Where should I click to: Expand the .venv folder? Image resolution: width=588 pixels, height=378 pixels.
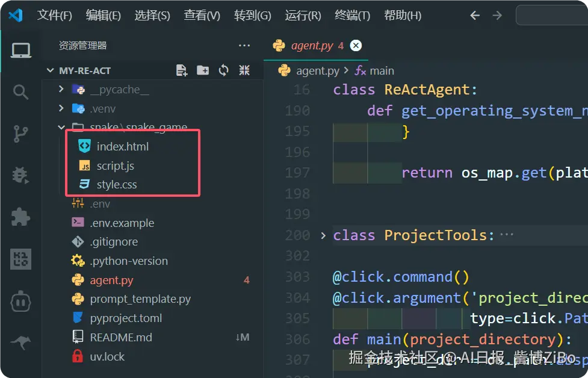click(x=61, y=108)
